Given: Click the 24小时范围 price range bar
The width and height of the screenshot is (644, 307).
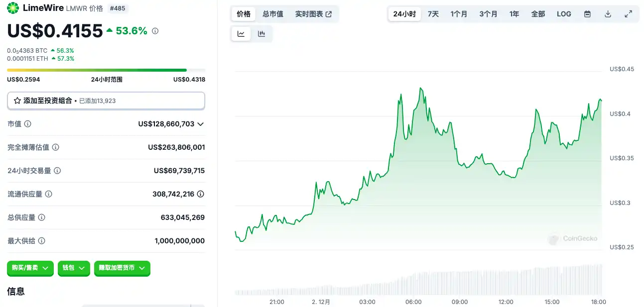Looking at the screenshot, I should pos(106,70).
